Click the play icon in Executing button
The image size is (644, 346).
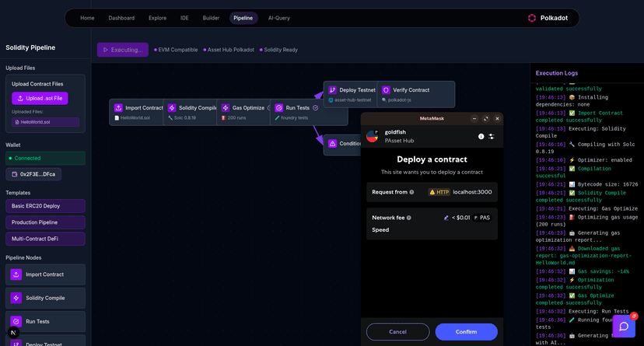click(106, 50)
